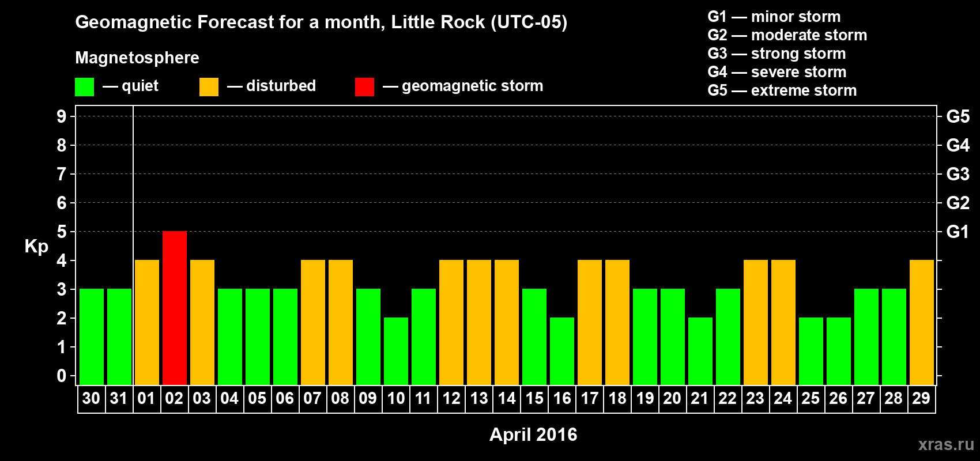The height and width of the screenshot is (461, 980).
Task: Click date label '08' on the axis
Action: pos(340,398)
